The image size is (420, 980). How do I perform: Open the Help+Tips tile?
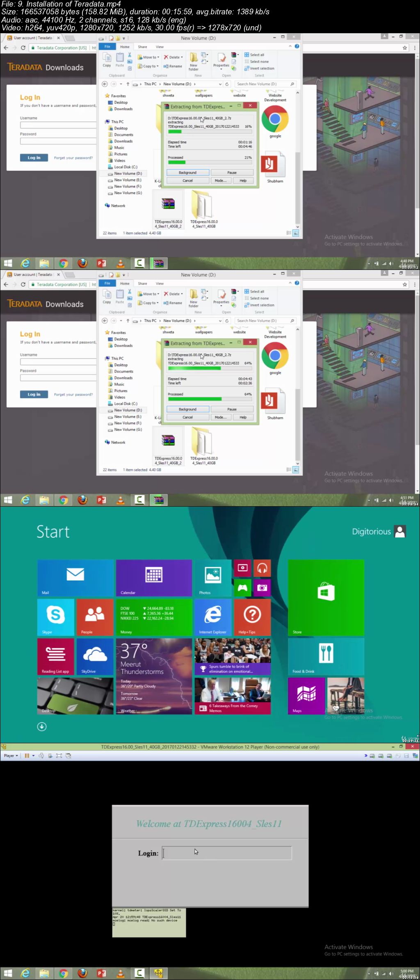point(252,617)
